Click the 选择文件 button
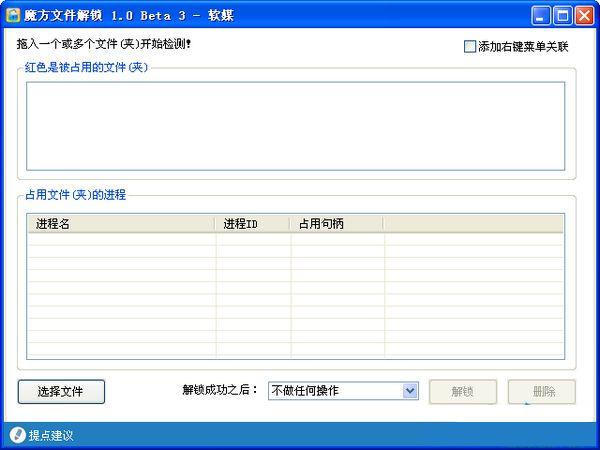The width and height of the screenshot is (600, 450). pos(61,391)
